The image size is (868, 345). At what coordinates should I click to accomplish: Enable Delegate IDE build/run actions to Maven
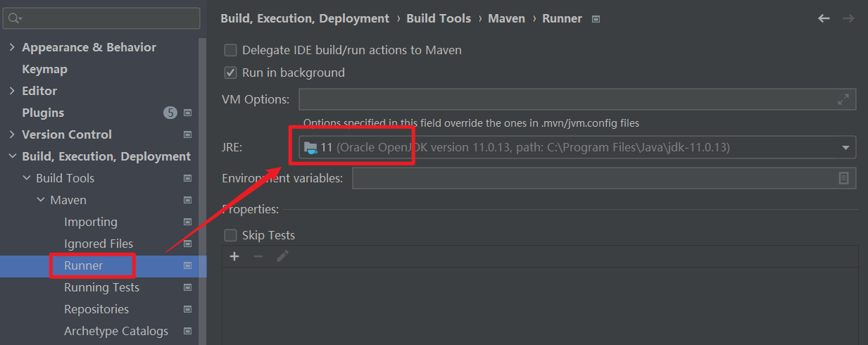click(230, 50)
